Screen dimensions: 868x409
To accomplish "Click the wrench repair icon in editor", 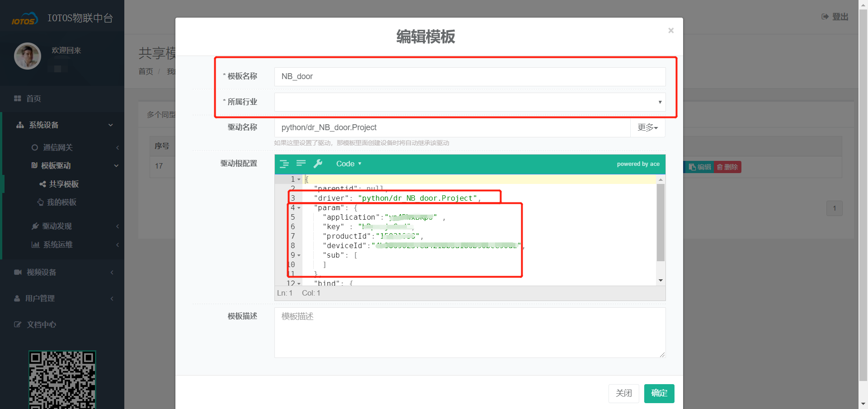I will (318, 164).
